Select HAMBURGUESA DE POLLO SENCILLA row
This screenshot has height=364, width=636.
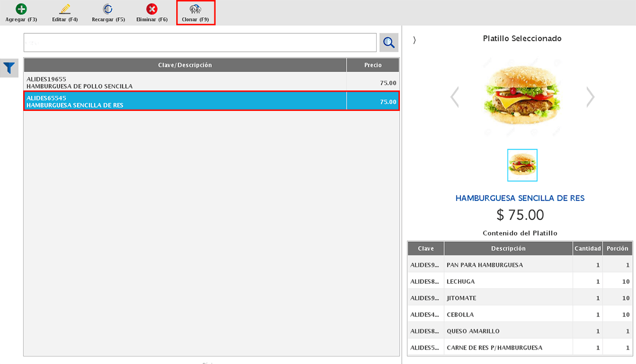[185, 82]
